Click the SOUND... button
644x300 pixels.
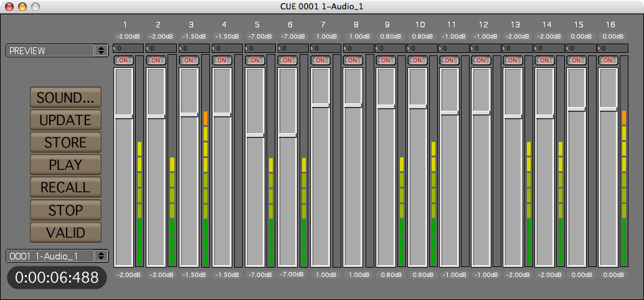(x=65, y=98)
